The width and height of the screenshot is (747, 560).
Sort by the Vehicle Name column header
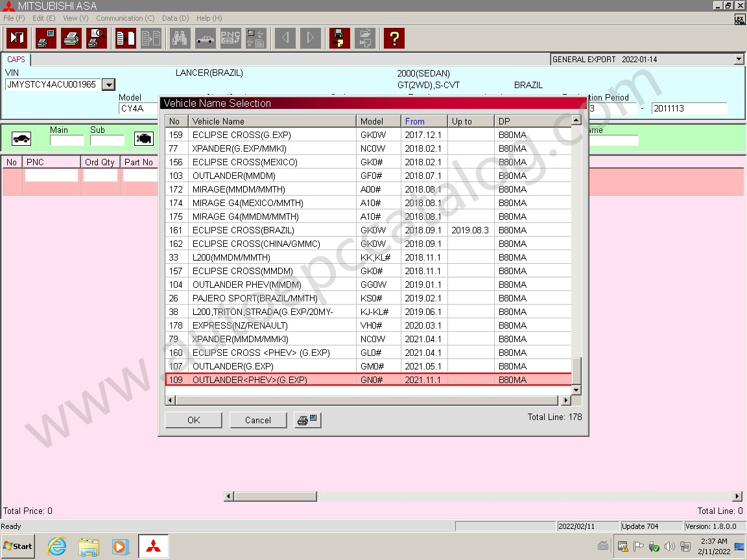pyautogui.click(x=272, y=121)
